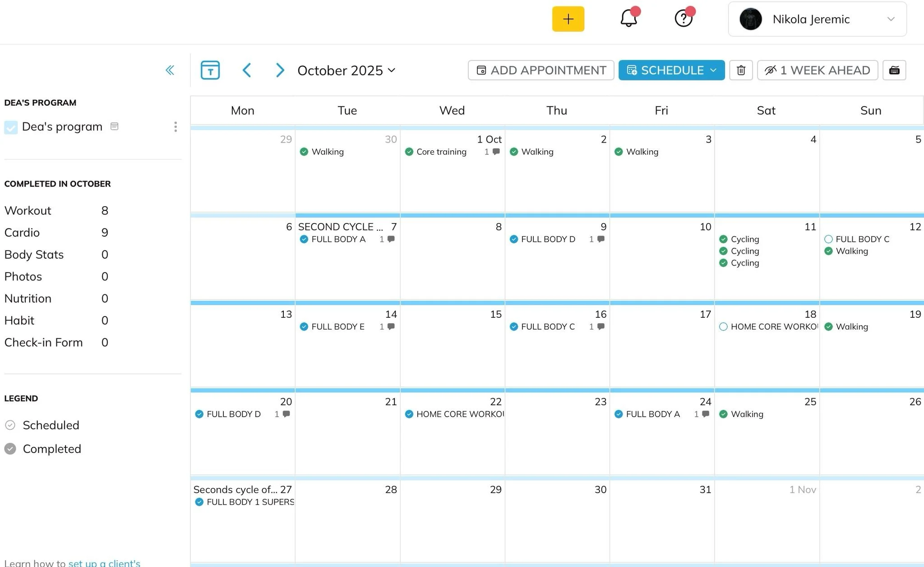Click the yellow plus add button

(568, 19)
